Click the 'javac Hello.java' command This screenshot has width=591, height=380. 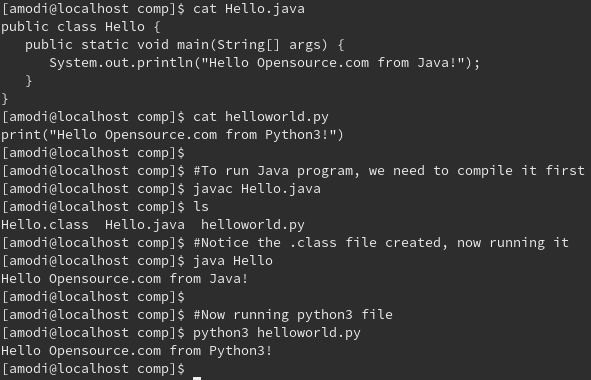(257, 188)
